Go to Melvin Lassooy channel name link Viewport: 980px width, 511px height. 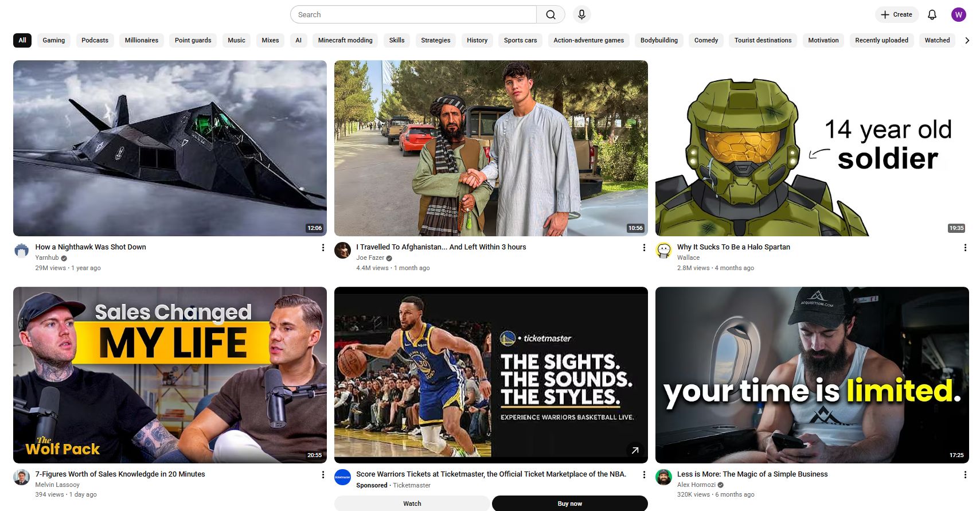click(x=57, y=485)
